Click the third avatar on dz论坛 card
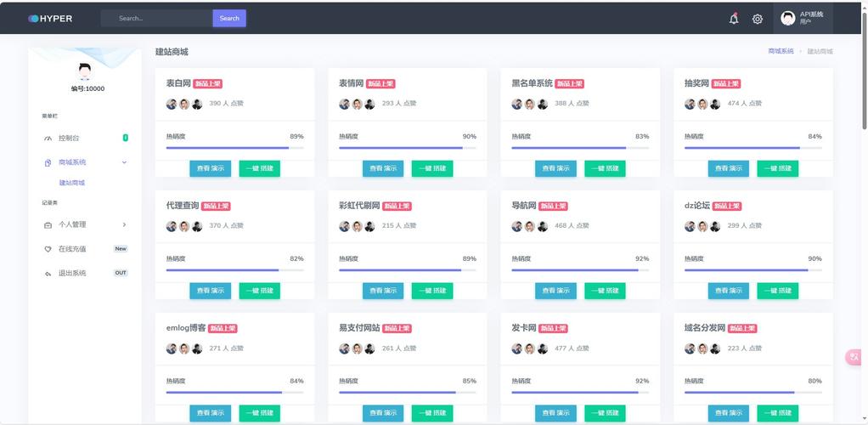Image resolution: width=868 pixels, height=425 pixels. [x=715, y=226]
